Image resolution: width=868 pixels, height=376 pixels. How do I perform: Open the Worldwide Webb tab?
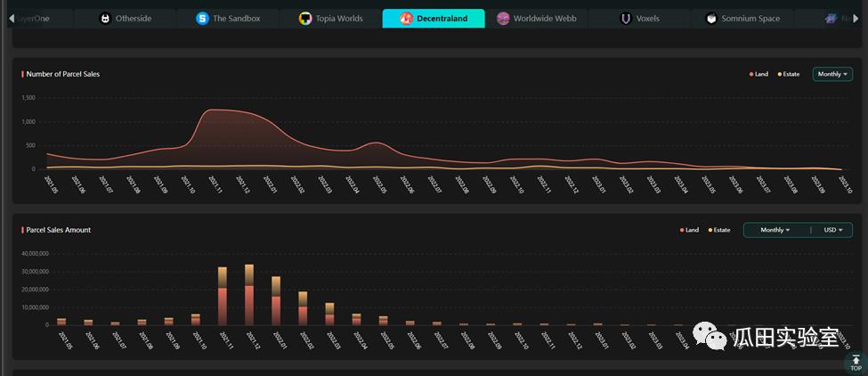coord(537,19)
